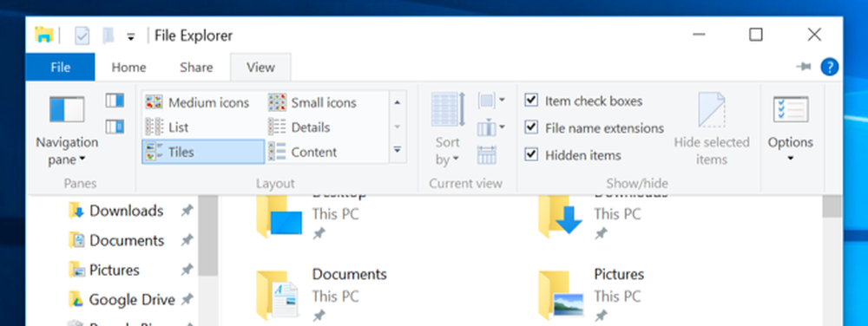This screenshot has width=868, height=326.
Task: Select the Medium icons layout
Action: pos(198,103)
